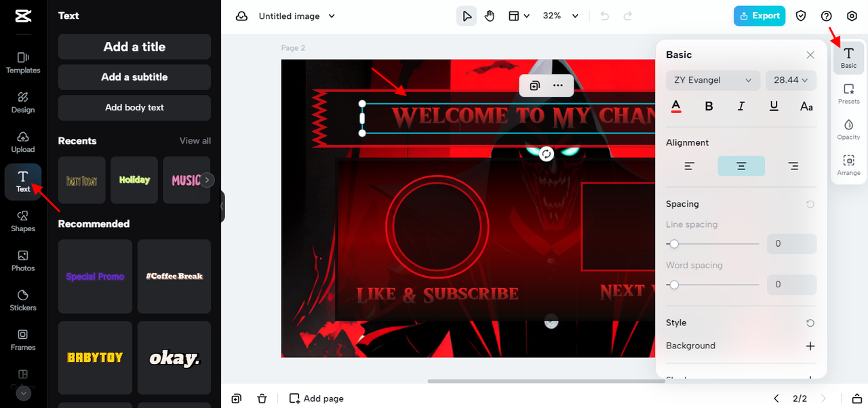Open more options on floating toolbar

(557, 85)
